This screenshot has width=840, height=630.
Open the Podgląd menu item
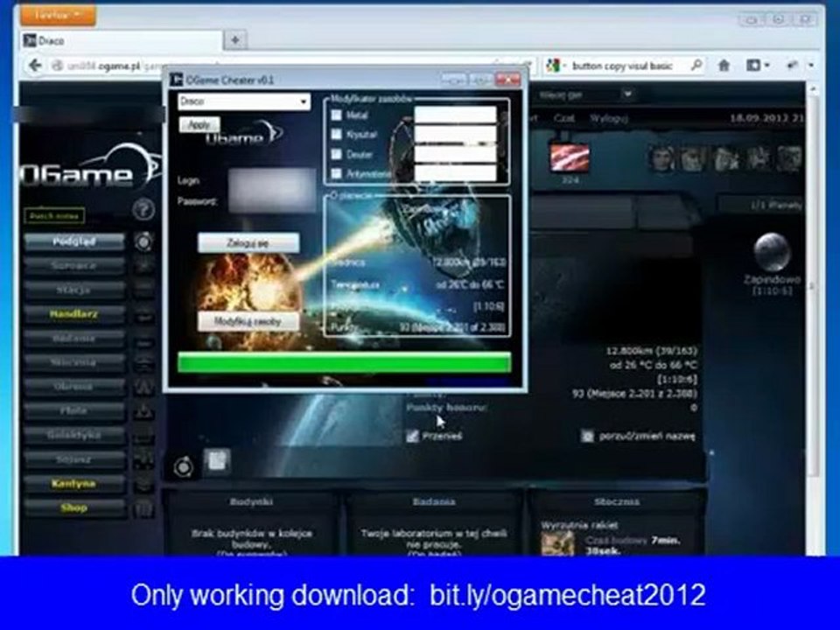[73, 242]
